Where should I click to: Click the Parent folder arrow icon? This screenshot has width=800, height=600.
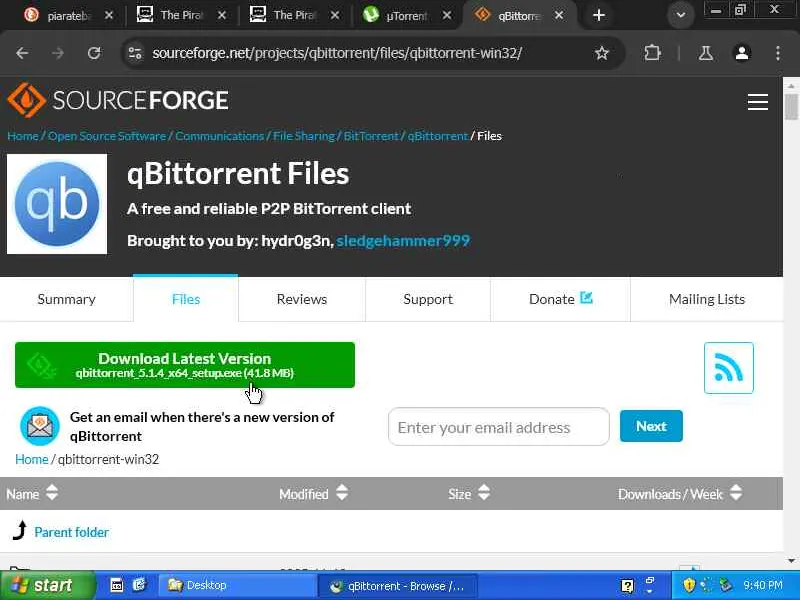19,531
